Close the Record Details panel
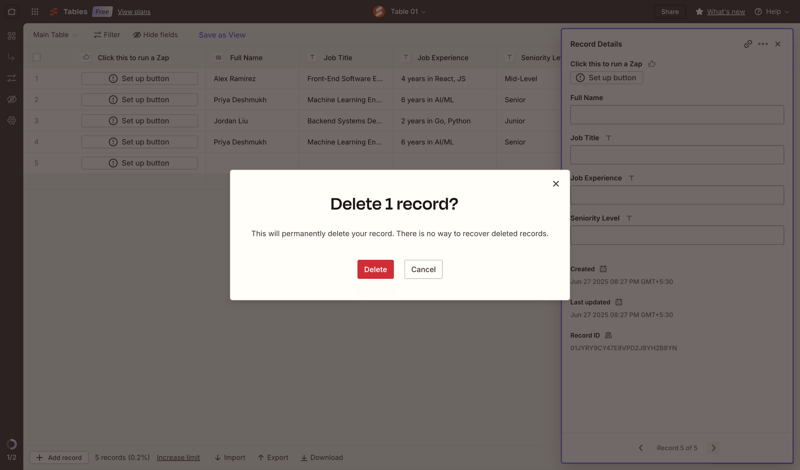The height and width of the screenshot is (470, 800). (x=778, y=44)
